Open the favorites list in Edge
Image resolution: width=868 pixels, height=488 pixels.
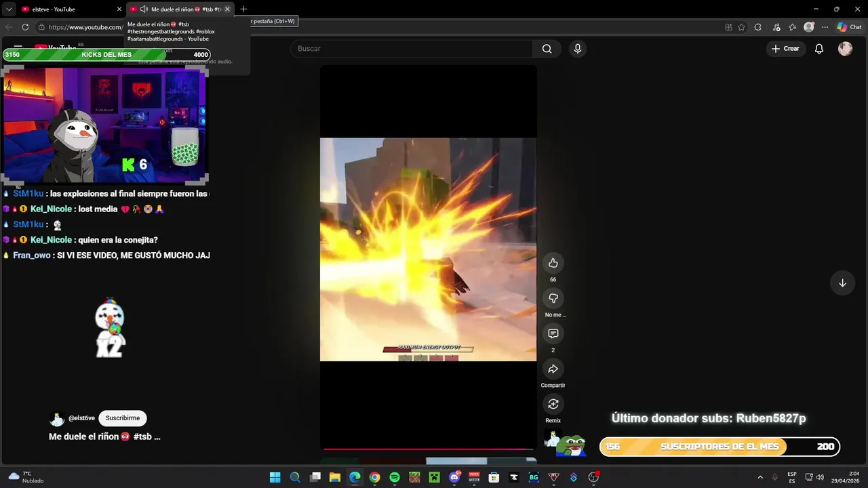792,27
